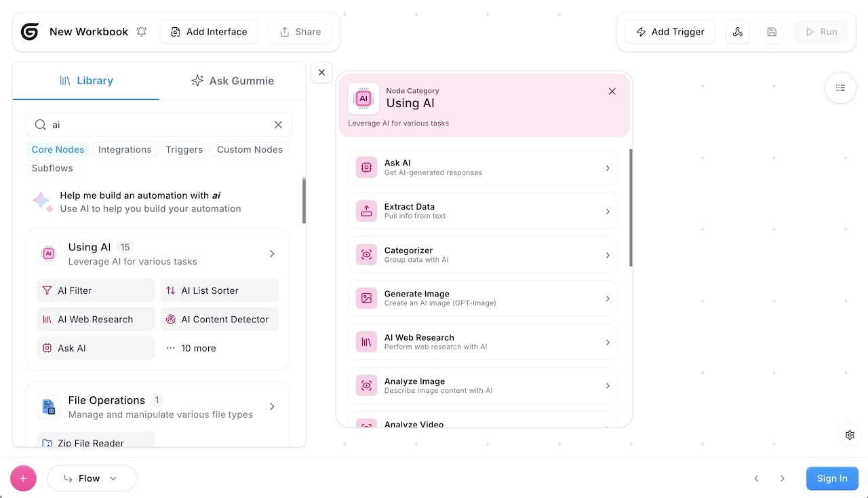Expand the Using AI category chevron
The width and height of the screenshot is (868, 498).
pyautogui.click(x=272, y=254)
